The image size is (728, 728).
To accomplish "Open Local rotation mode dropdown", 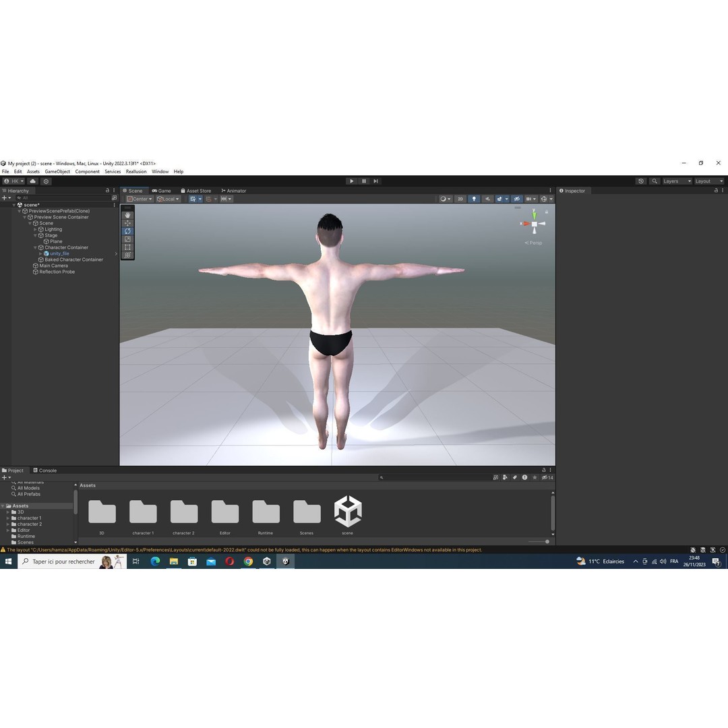I will coord(168,199).
